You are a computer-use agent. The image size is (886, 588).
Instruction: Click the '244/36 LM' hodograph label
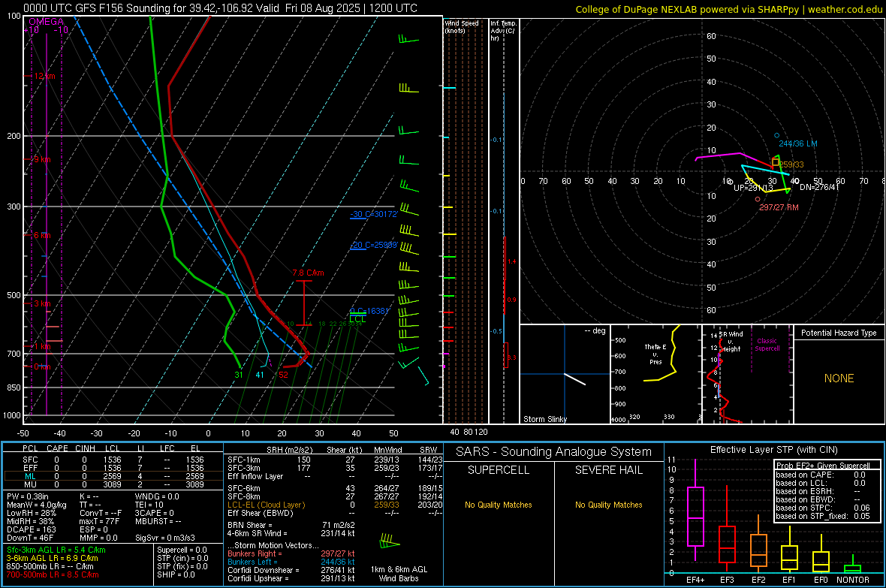[x=798, y=143]
